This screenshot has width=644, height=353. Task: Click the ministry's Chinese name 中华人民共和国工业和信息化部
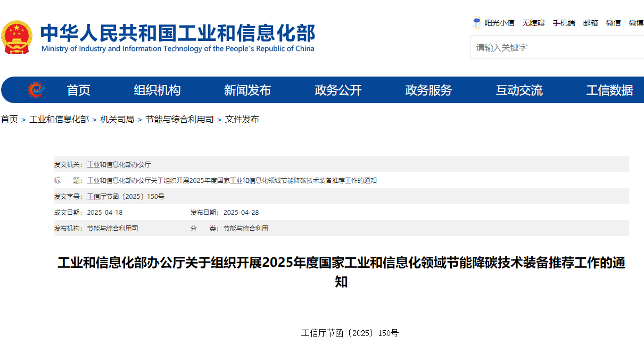click(x=178, y=32)
